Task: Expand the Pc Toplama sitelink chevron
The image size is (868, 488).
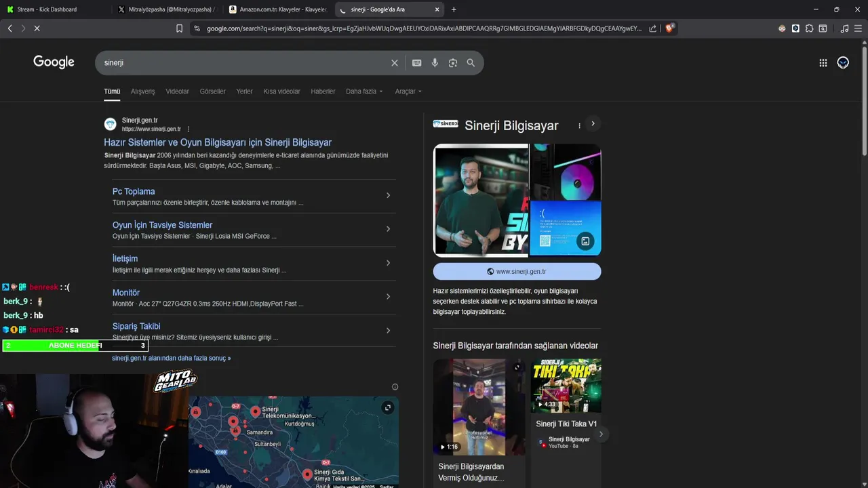Action: (x=388, y=195)
